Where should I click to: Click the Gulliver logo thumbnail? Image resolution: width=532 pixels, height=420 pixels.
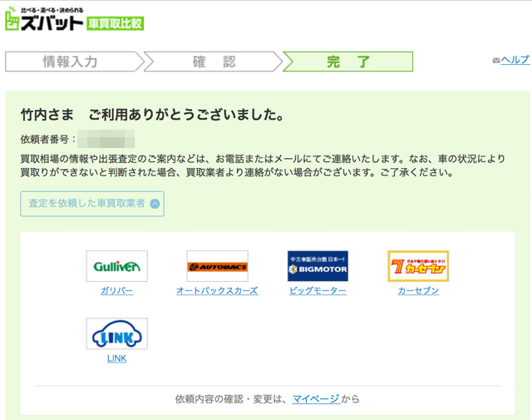(x=117, y=266)
